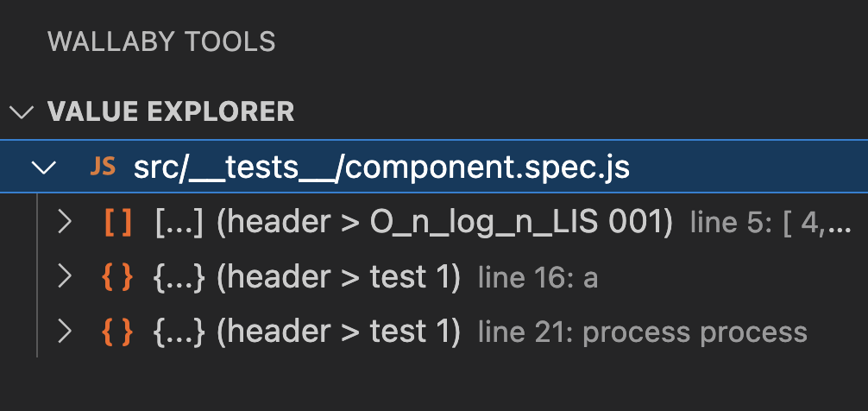Expand the line 21 object entry arrow
This screenshot has width=868, height=411.
tap(66, 332)
